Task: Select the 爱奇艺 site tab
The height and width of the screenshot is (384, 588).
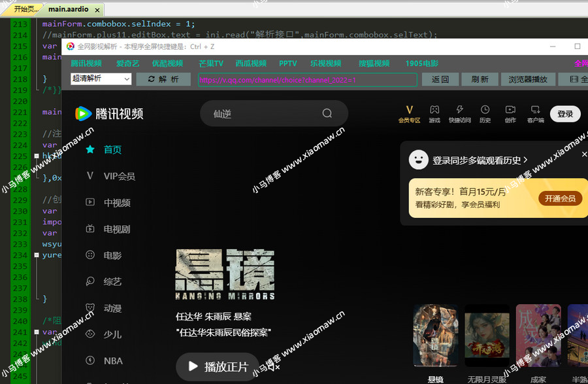Action: (x=127, y=63)
